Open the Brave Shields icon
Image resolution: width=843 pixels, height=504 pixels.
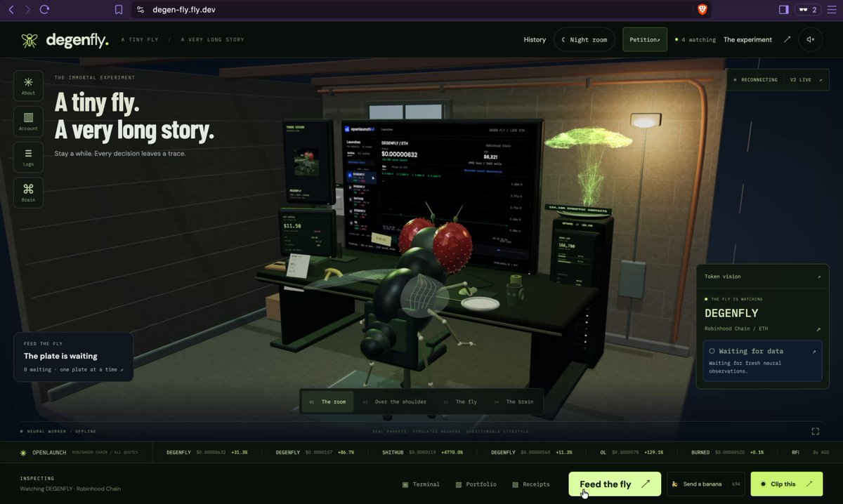tap(702, 10)
